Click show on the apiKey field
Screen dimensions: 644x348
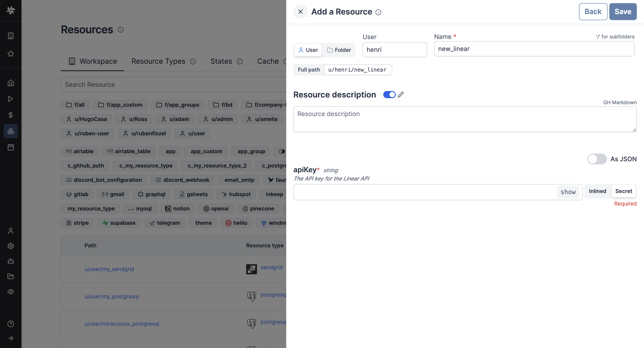(568, 192)
